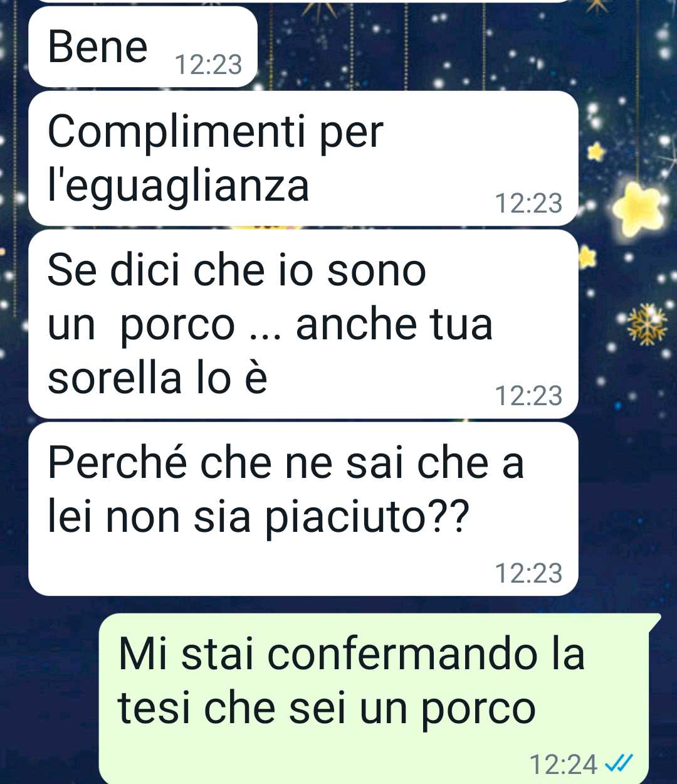
Task: Tap timestamp below 'lei non sia piaciuto??'
Action: [x=528, y=573]
